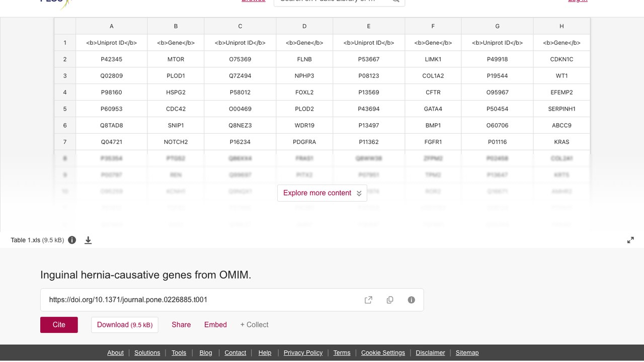644x362 pixels.
Task: Select the cell containing CFTR
Action: pyautogui.click(x=433, y=93)
